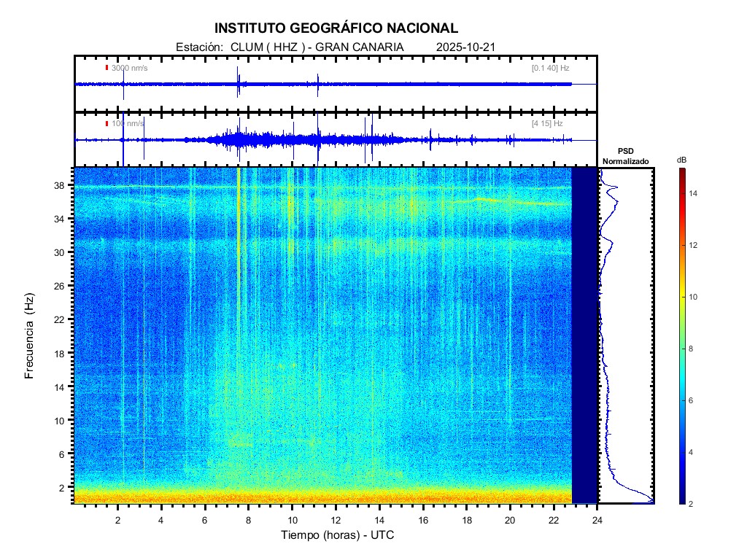Click the 2025-10-21 date text
747x560 pixels.
tap(466, 47)
